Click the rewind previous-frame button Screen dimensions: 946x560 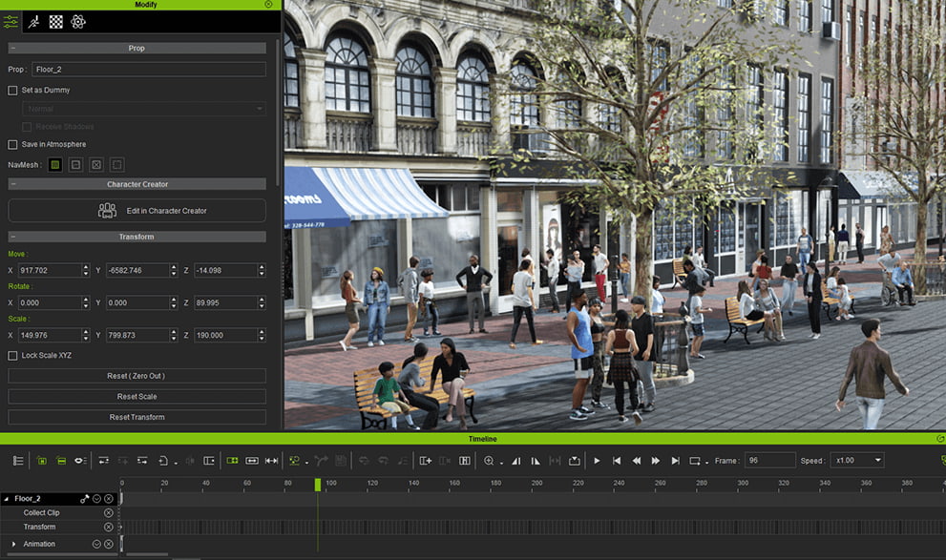[636, 461]
